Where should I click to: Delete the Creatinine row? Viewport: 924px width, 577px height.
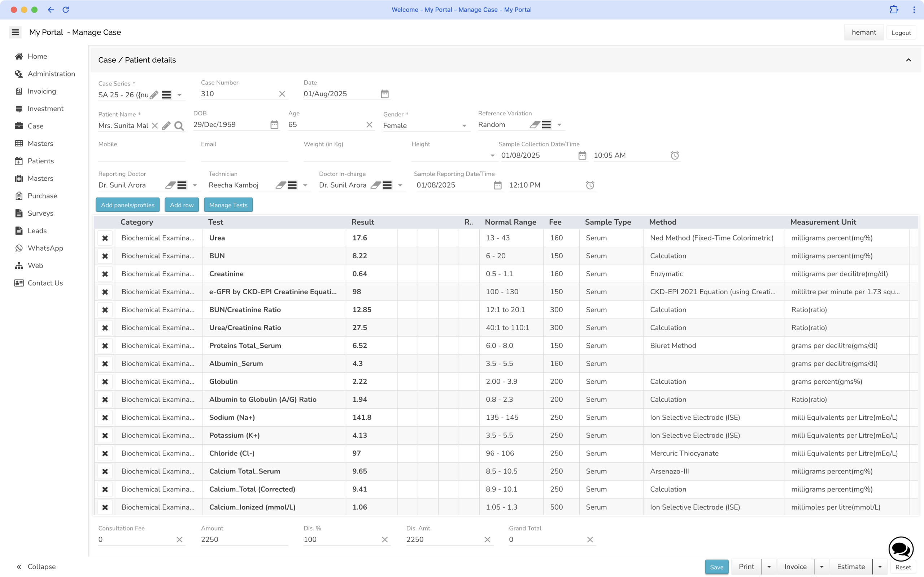click(105, 274)
